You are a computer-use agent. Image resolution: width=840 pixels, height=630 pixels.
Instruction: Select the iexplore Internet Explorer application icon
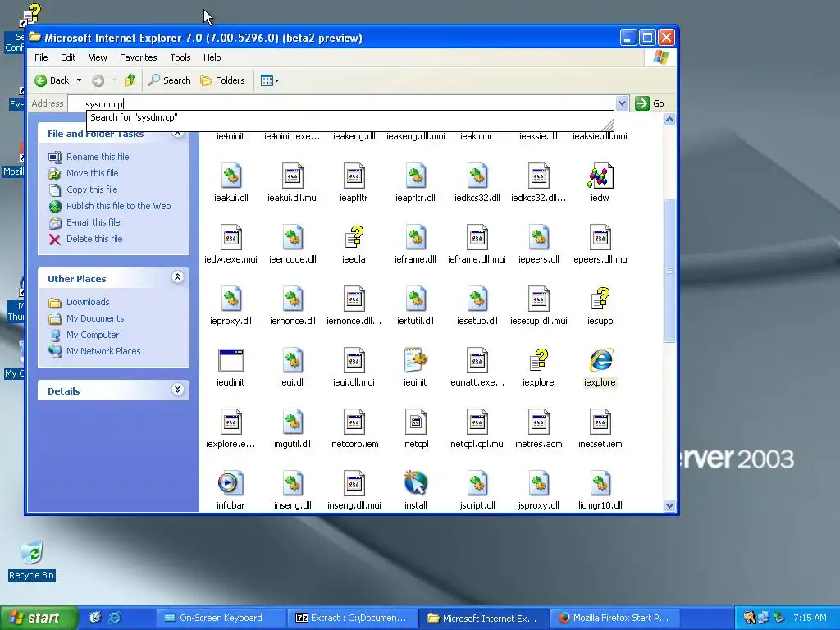[600, 361]
